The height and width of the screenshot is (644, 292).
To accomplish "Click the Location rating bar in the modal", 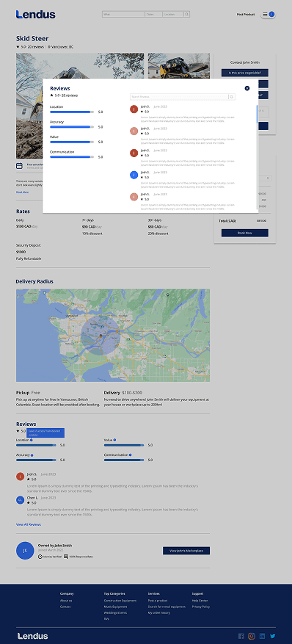I will tap(72, 112).
